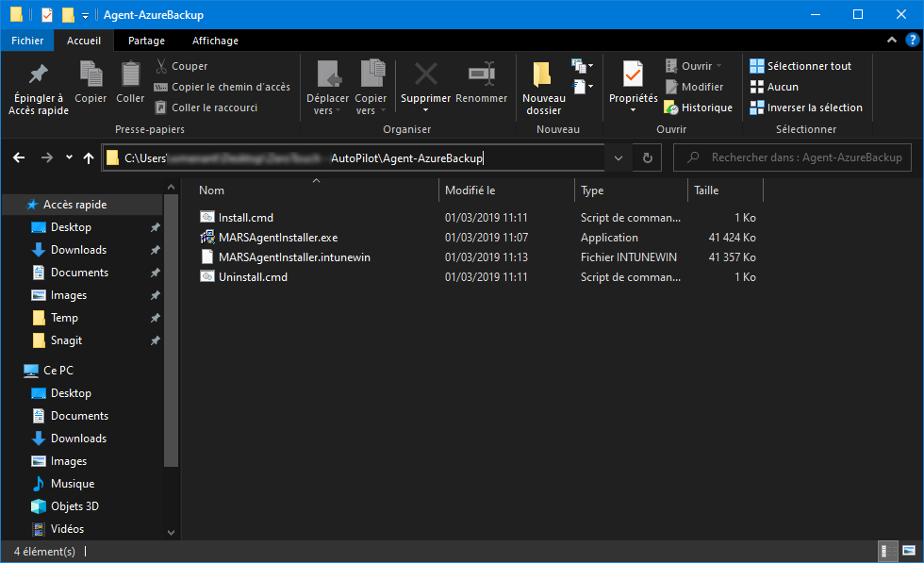Viewport: 924px width, 563px height.
Task: Expand the quick access toolbar dropdown
Action: coord(86,15)
